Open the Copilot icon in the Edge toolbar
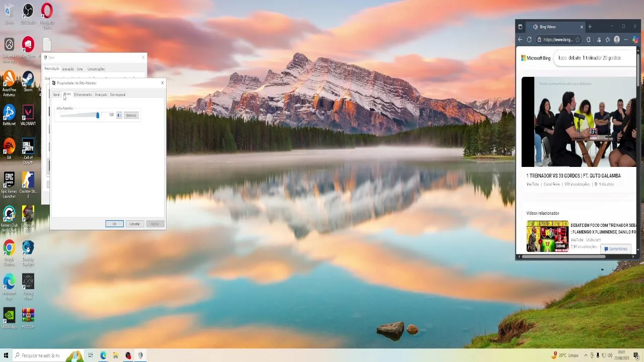Screen dimensions: 644x362 [635, 40]
